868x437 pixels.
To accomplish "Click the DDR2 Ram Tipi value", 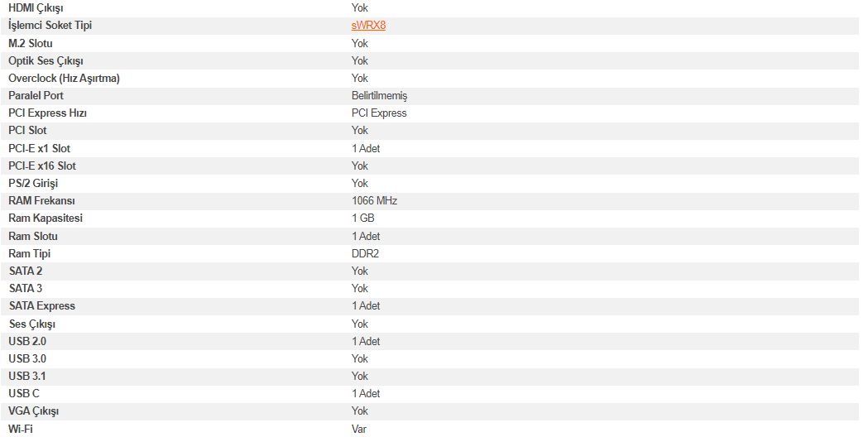I will (x=365, y=253).
